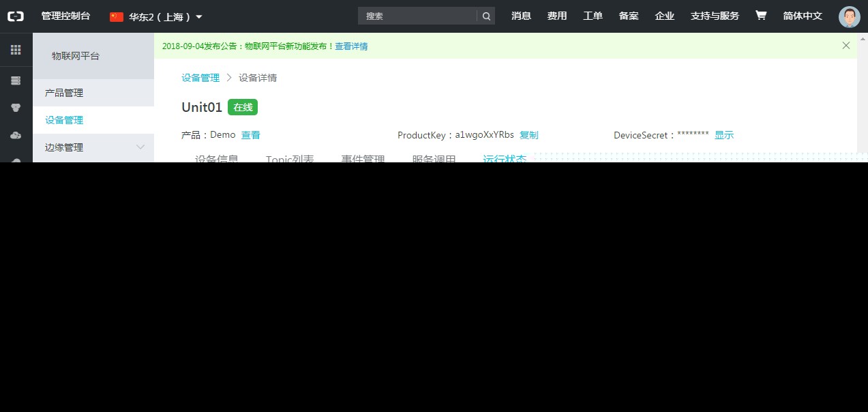
Task: Click 查看 next to product Demo
Action: [x=251, y=135]
